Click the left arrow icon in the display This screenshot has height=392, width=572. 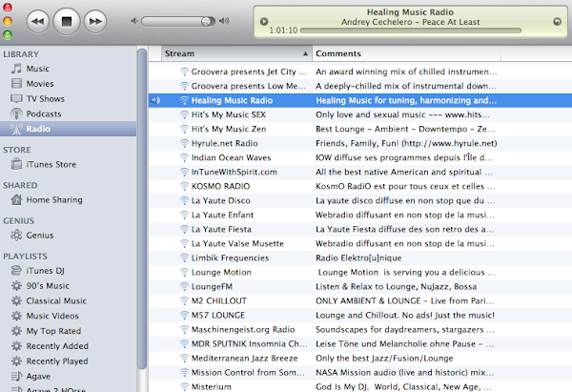point(264,22)
